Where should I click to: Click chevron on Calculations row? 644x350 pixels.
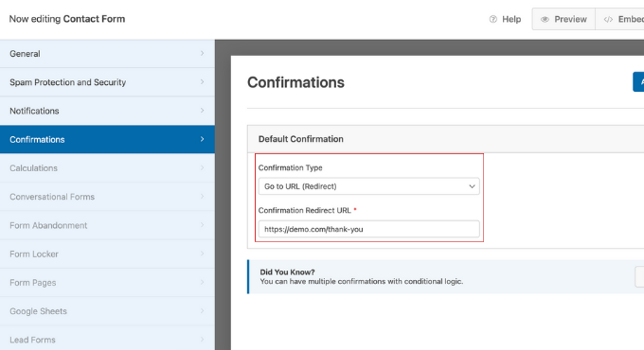coord(202,167)
